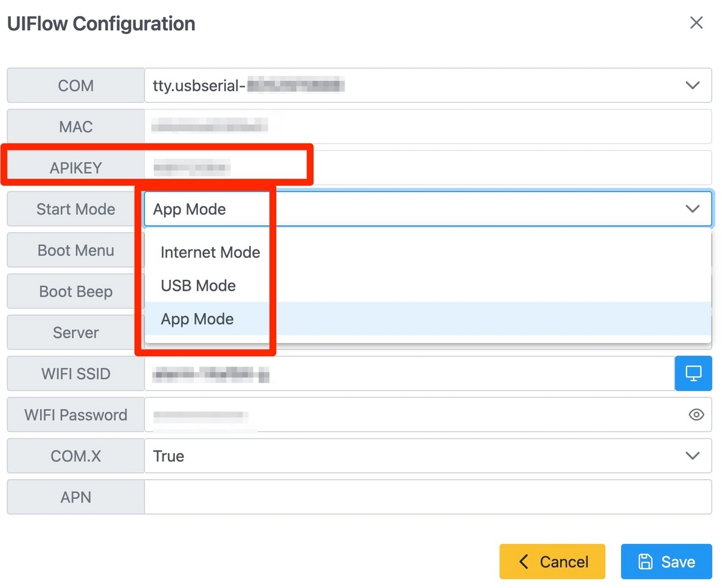Close the UIFlow Configuration dialog
722x588 pixels.
[696, 23]
